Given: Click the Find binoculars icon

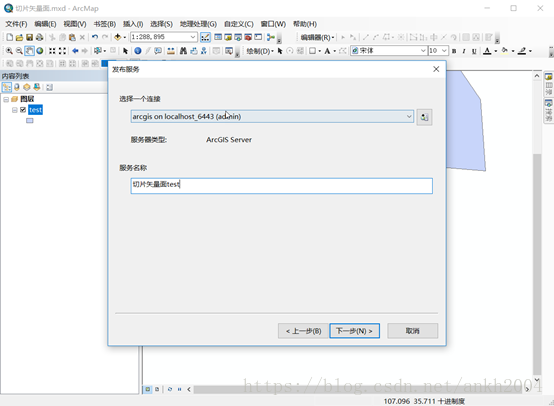Looking at the screenshot, I should click(183, 51).
